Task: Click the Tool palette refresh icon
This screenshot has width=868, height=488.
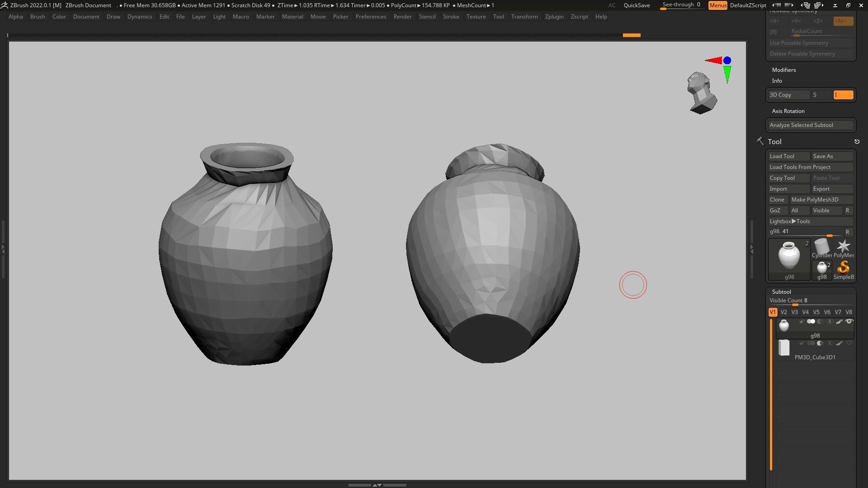Action: click(857, 141)
